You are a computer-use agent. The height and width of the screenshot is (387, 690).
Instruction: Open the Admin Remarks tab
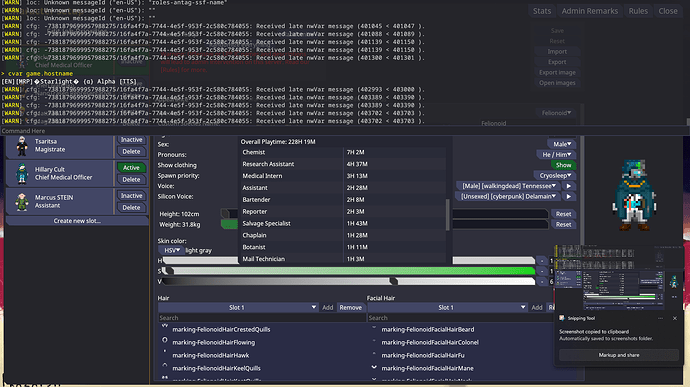pyautogui.click(x=590, y=11)
